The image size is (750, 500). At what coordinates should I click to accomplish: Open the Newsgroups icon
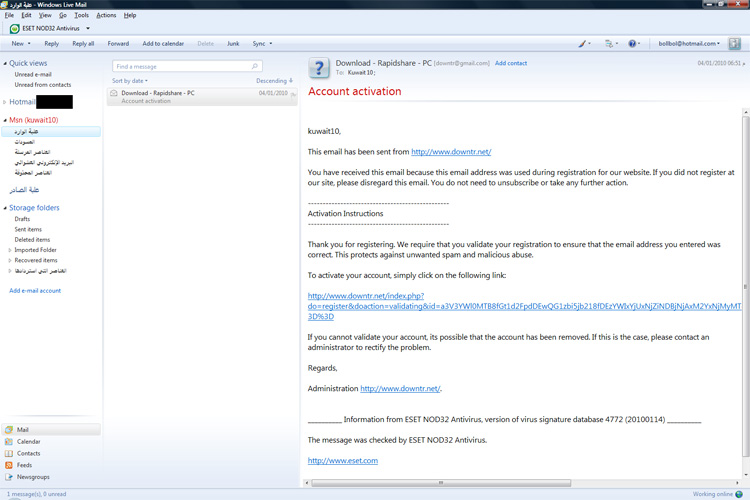9,477
